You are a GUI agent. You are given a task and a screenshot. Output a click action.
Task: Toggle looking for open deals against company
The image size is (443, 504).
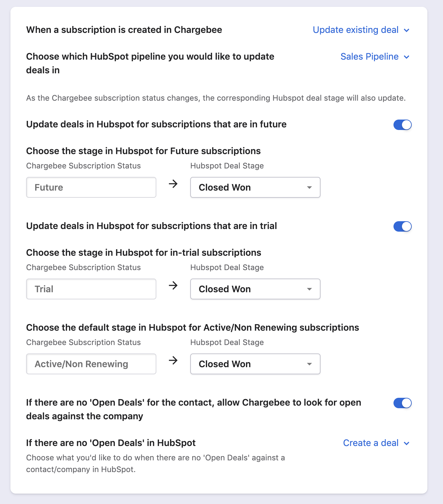point(402,403)
